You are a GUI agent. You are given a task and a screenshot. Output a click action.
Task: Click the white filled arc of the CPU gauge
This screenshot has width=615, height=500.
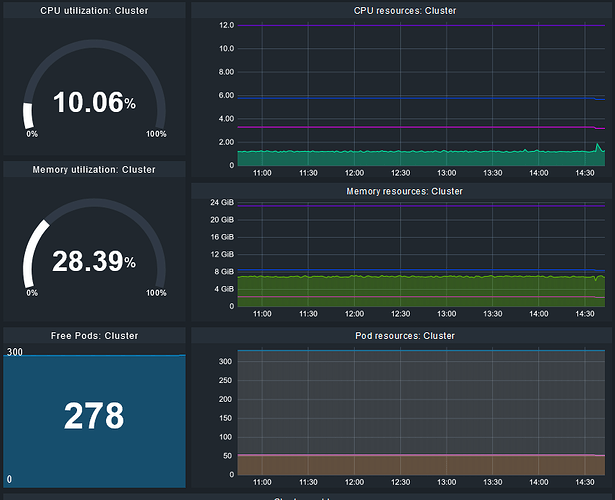pos(28,114)
